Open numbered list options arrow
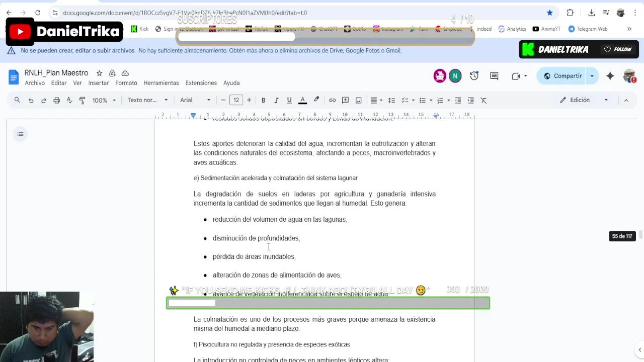Image resolution: width=644 pixels, height=362 pixels. tap(449, 100)
